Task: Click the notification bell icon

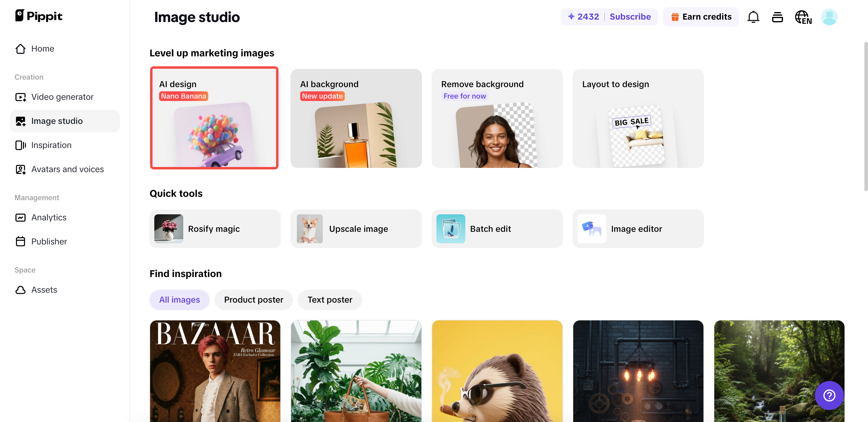Action: tap(753, 17)
